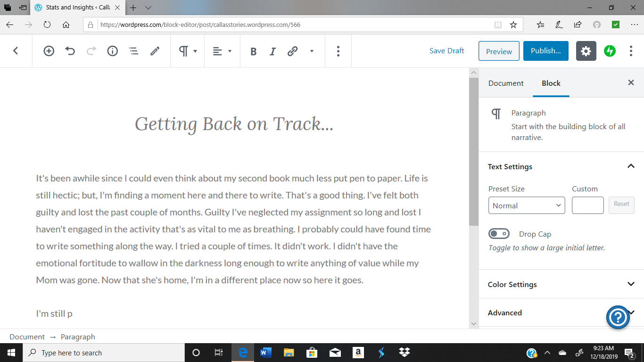
Task: Click the Custom font size input field
Action: (x=587, y=206)
